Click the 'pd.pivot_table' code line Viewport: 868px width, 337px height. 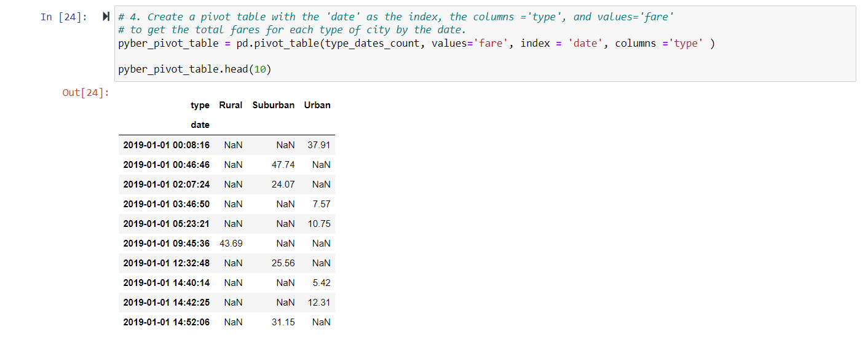click(x=416, y=43)
